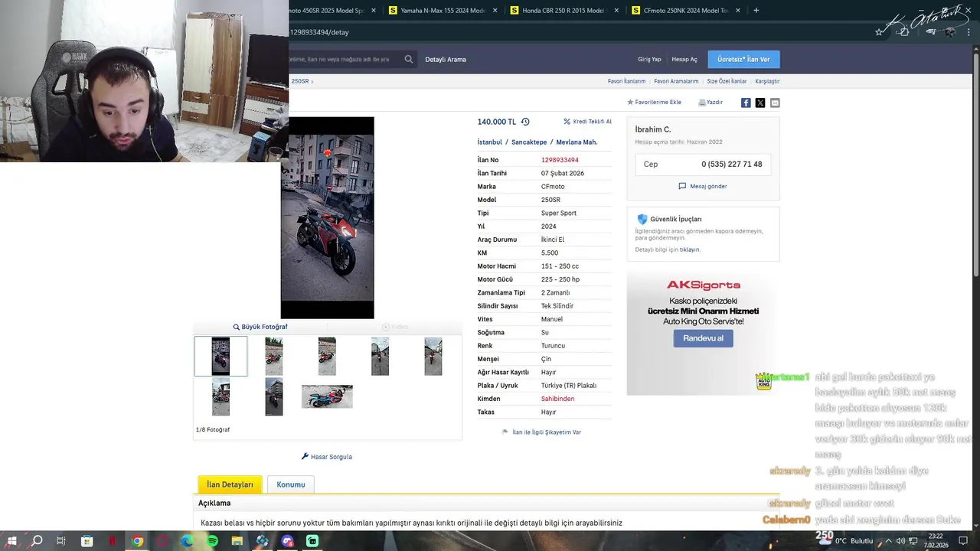Image resolution: width=980 pixels, height=551 pixels.
Task: Click the Yazdır print link
Action: coord(710,102)
